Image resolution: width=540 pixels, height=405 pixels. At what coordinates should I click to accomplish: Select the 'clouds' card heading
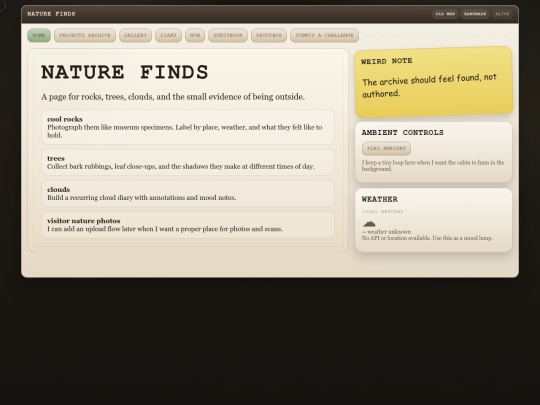coord(59,189)
